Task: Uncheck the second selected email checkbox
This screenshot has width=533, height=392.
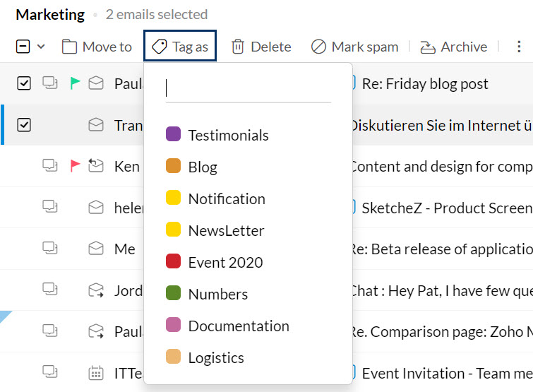Action: pyautogui.click(x=24, y=125)
